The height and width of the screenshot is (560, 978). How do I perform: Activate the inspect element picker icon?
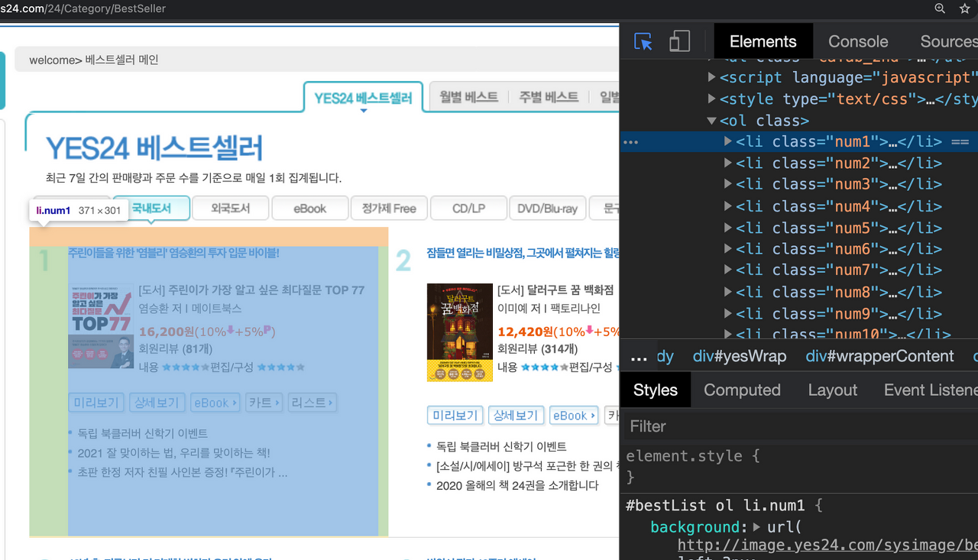point(643,41)
